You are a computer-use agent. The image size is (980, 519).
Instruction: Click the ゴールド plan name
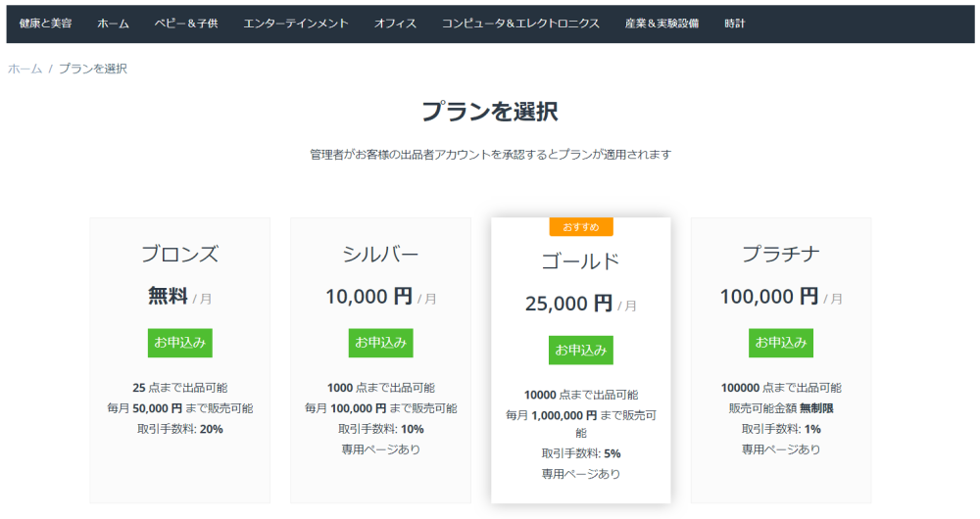pos(581,261)
